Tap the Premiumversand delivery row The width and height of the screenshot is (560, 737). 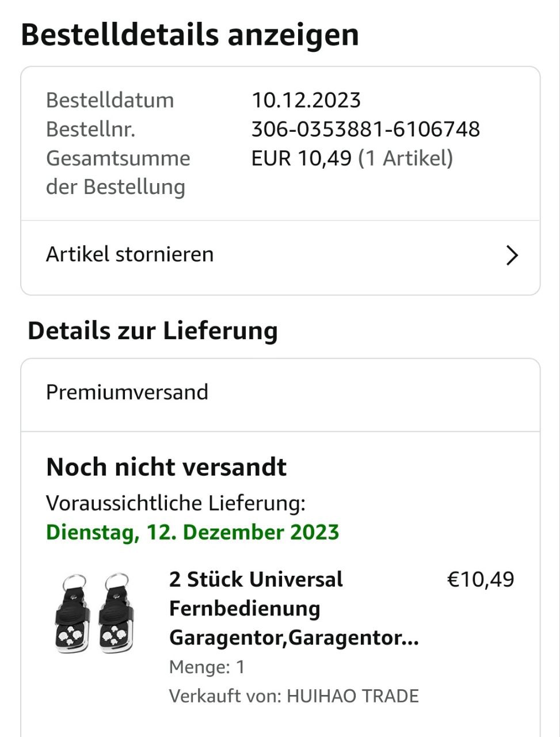pyautogui.click(x=127, y=392)
